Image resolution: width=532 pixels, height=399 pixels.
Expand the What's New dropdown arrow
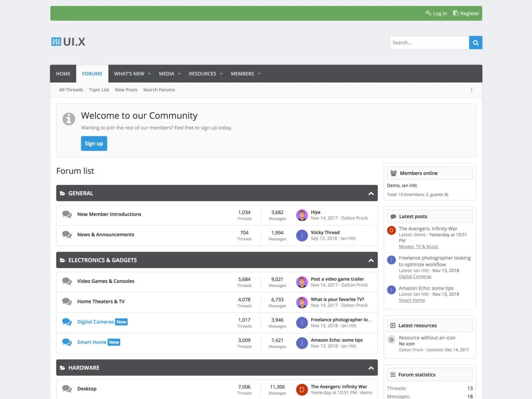pos(149,74)
